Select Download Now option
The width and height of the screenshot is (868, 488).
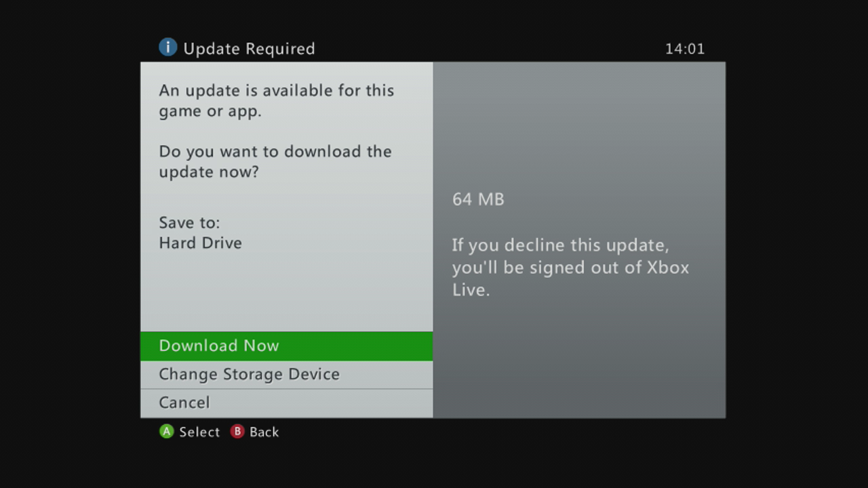point(286,346)
